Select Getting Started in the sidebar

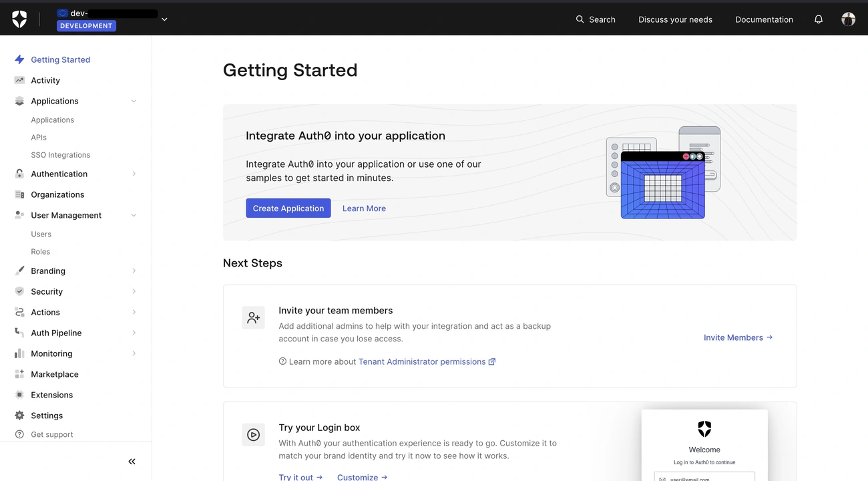point(60,59)
